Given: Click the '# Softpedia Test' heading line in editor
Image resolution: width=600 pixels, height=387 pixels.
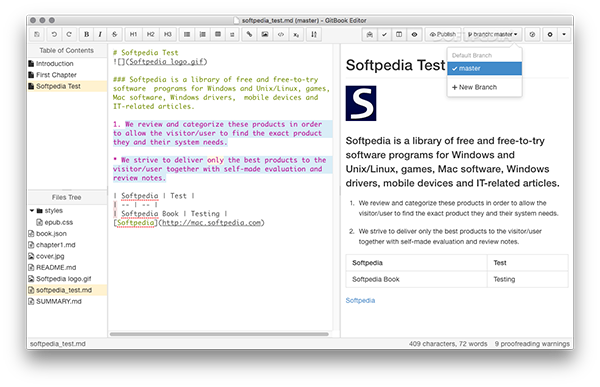Looking at the screenshot, I should tap(145, 53).
